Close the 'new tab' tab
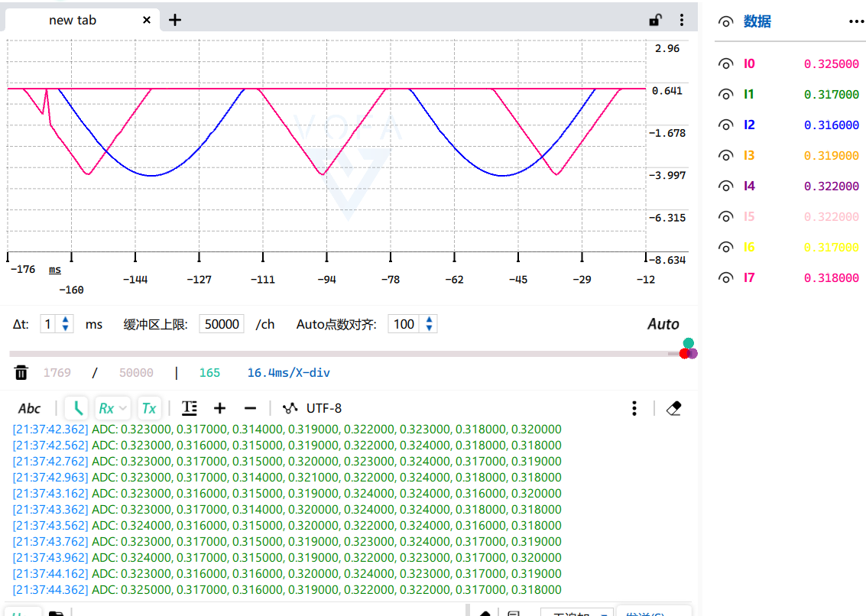 point(146,20)
